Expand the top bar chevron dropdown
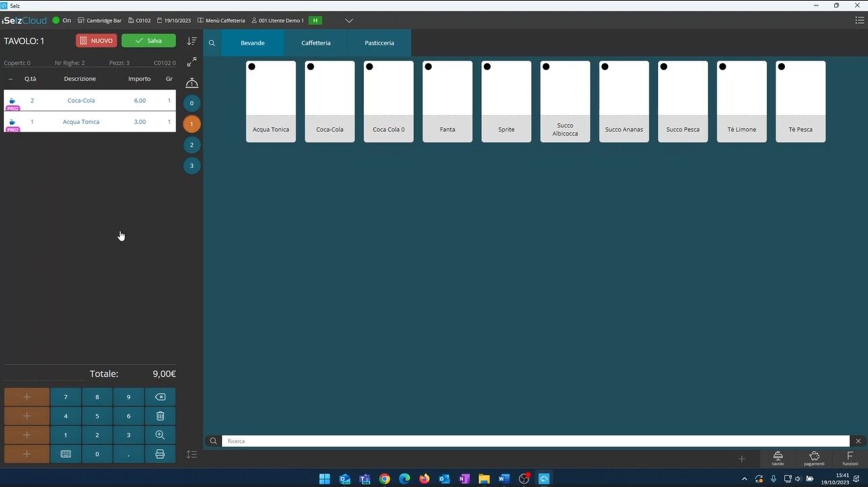 349,21
